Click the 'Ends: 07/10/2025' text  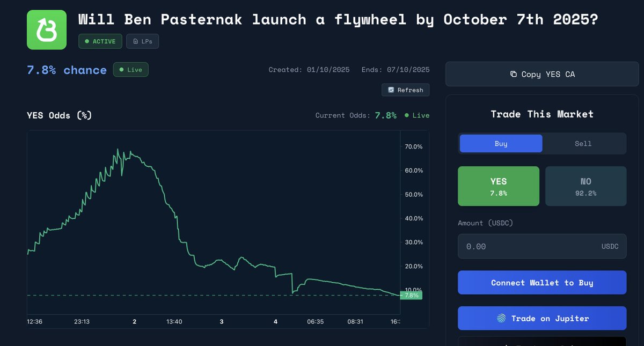pos(396,70)
